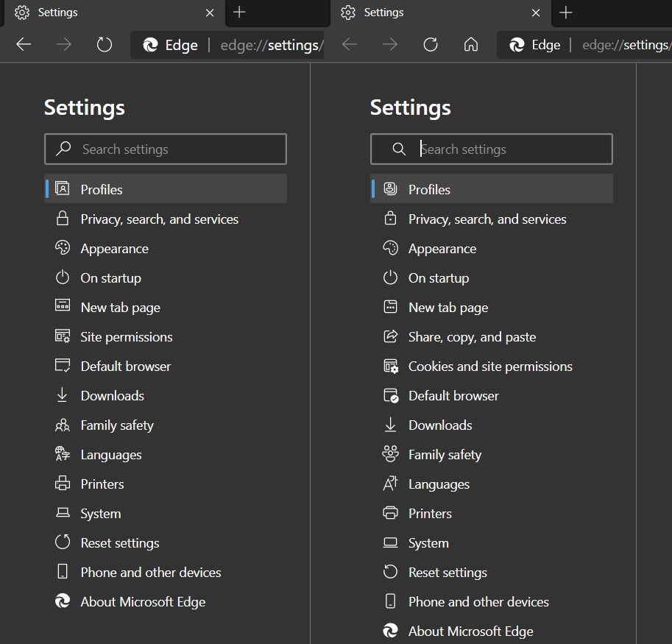Open Reset settings from the left sidebar

click(x=119, y=542)
